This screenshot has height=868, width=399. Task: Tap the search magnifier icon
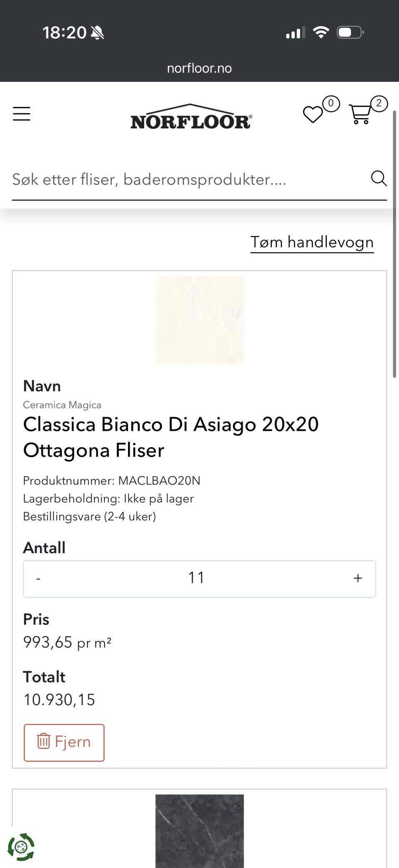coord(379,178)
